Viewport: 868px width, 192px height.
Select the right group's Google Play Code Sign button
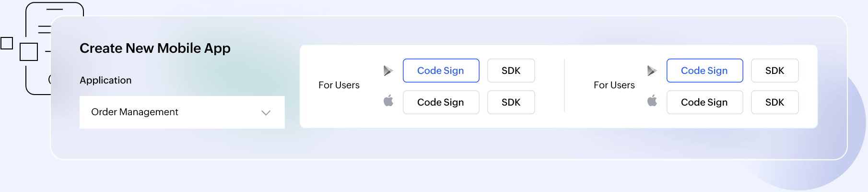(704, 71)
